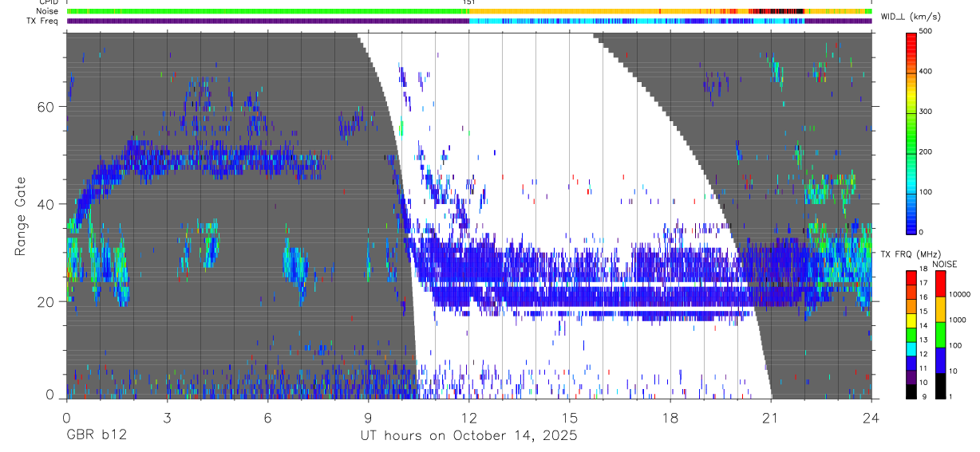980x452 pixels.
Task: Click the 13 tick on TX FRQ legend
Action: click(924, 340)
